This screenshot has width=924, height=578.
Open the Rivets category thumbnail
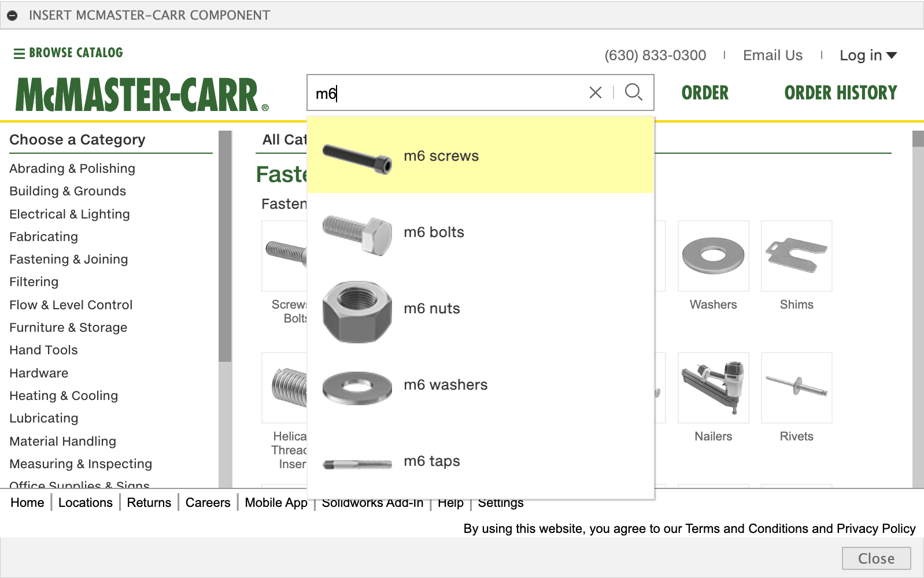tap(796, 388)
